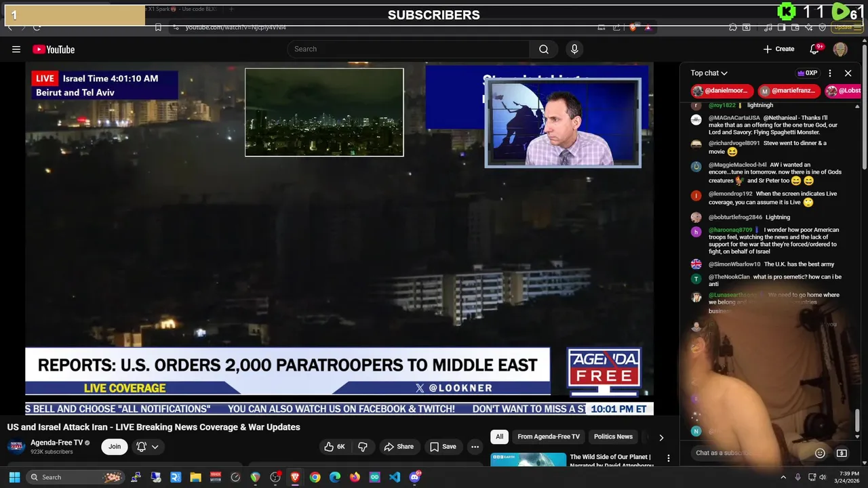This screenshot has width=868, height=488.
Task: Open File Explorer from the taskbar
Action: 195,477
